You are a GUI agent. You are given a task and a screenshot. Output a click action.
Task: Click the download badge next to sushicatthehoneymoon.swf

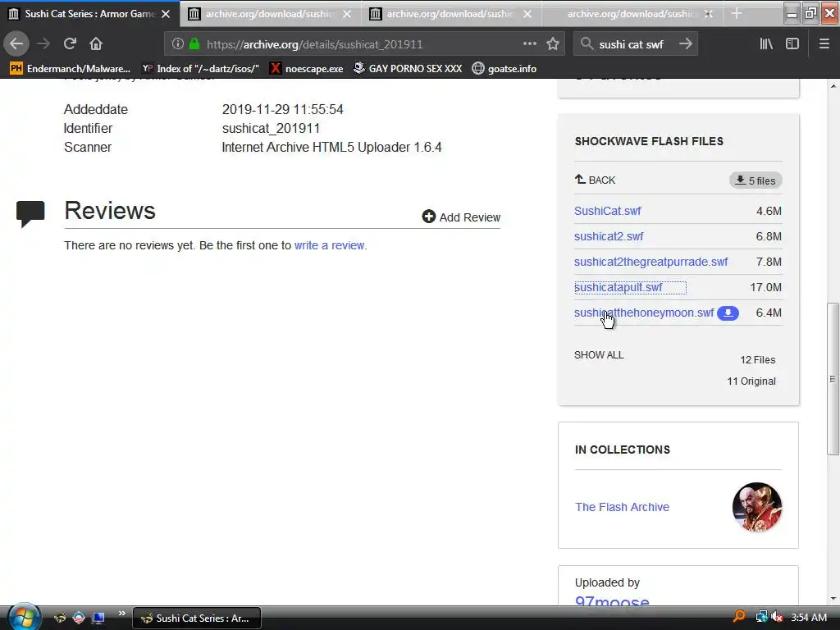[728, 313]
